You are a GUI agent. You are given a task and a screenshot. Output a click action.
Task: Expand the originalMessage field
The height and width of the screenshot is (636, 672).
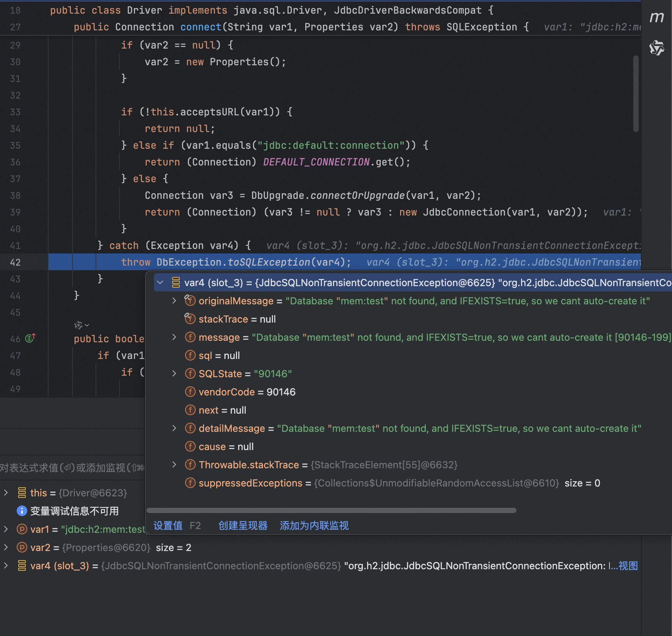pyautogui.click(x=174, y=301)
